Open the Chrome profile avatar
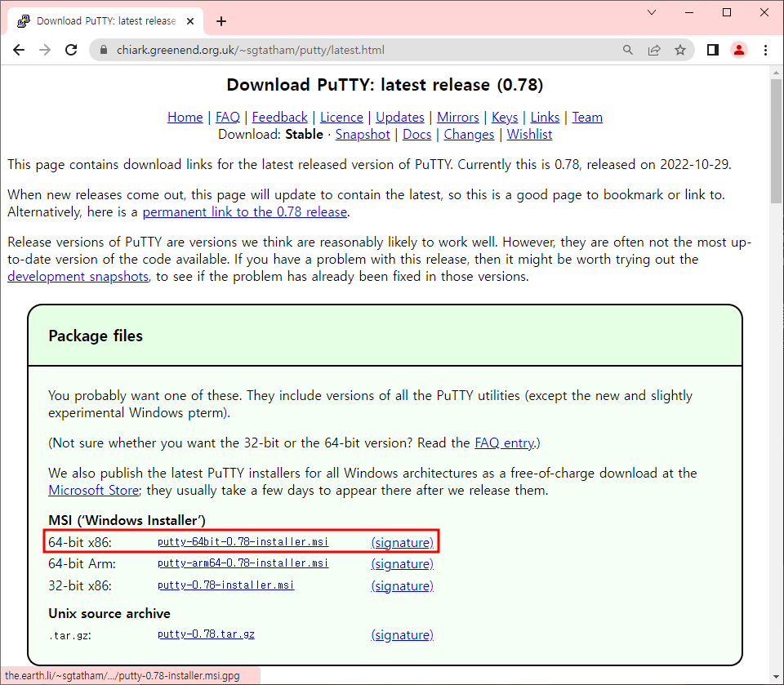The height and width of the screenshot is (685, 784). click(x=739, y=50)
